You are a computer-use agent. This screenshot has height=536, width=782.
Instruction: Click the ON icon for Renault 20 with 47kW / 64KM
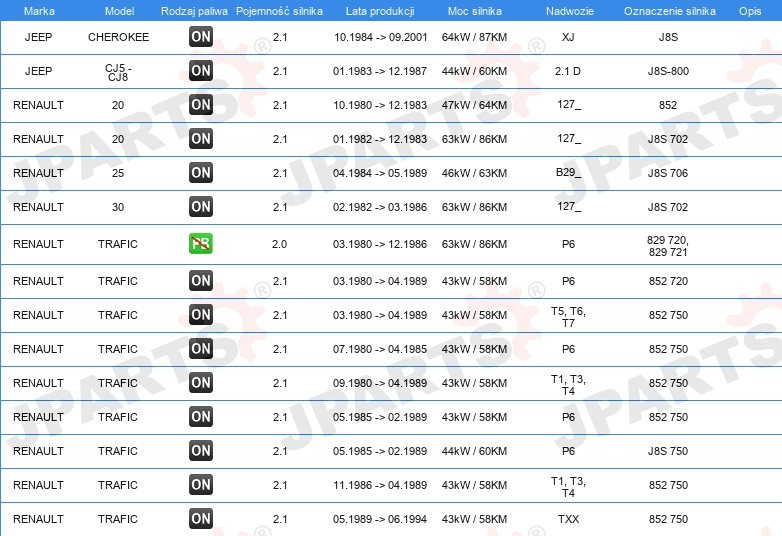pos(201,105)
